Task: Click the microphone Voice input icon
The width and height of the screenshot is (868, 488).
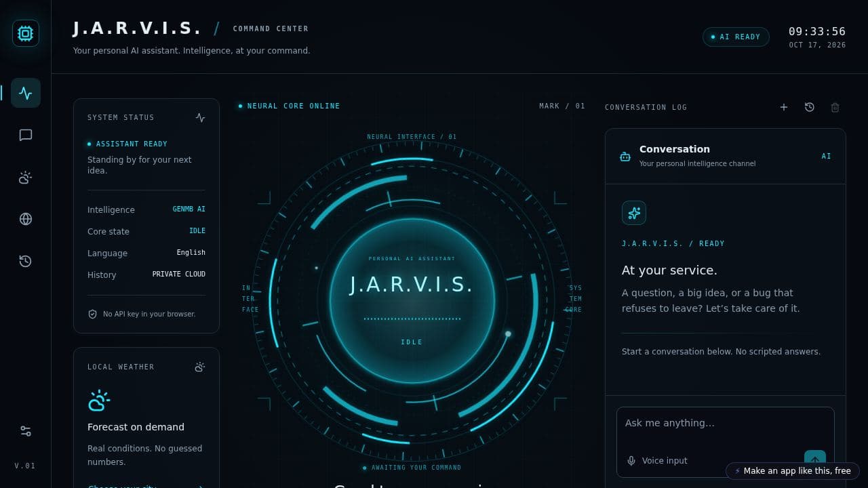Action: 631,461
